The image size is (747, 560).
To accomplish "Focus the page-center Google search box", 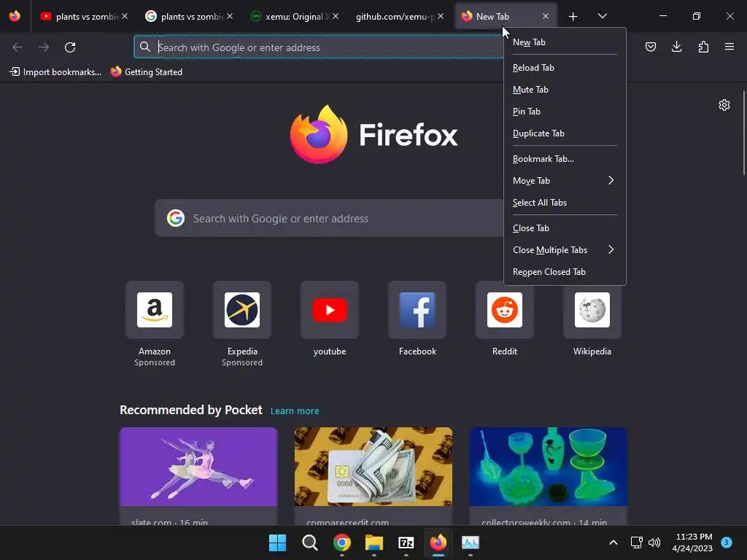I will coord(329,219).
